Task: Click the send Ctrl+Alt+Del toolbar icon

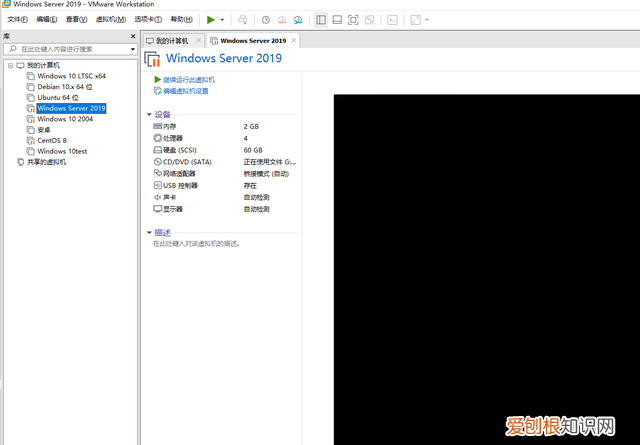Action: pyautogui.click(x=242, y=20)
